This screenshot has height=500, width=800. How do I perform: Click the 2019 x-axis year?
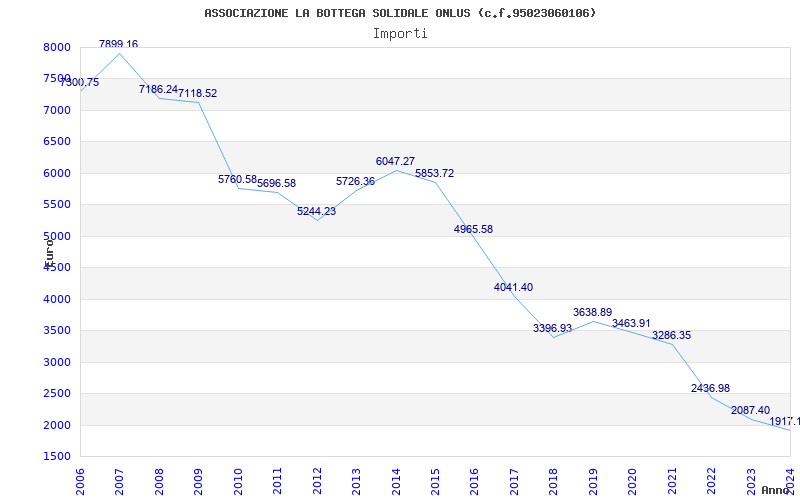(x=593, y=482)
